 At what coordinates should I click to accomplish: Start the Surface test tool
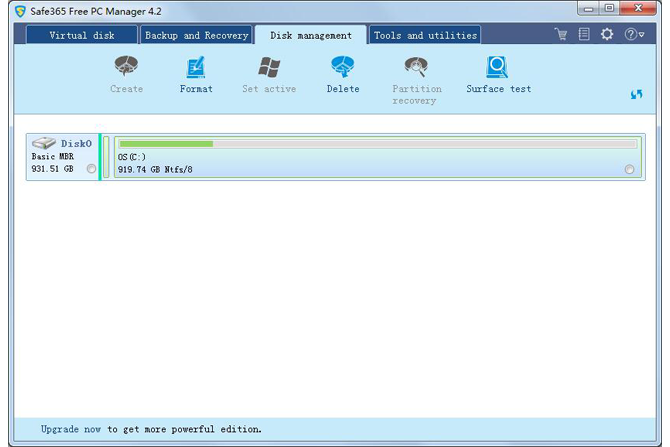coord(498,68)
